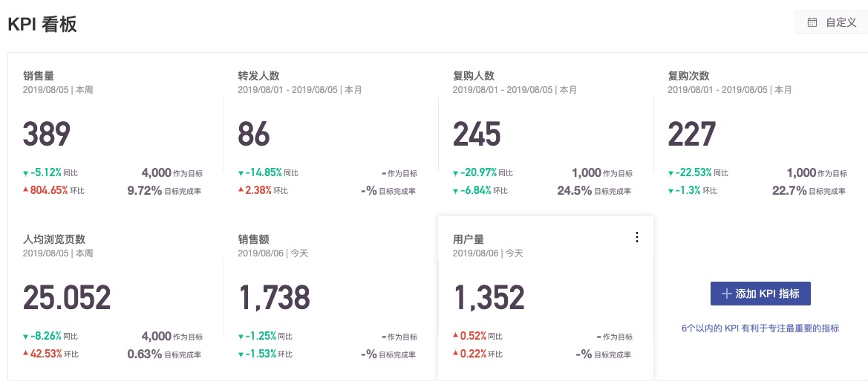Click green down arrow beside -5.12% 同比

point(26,173)
